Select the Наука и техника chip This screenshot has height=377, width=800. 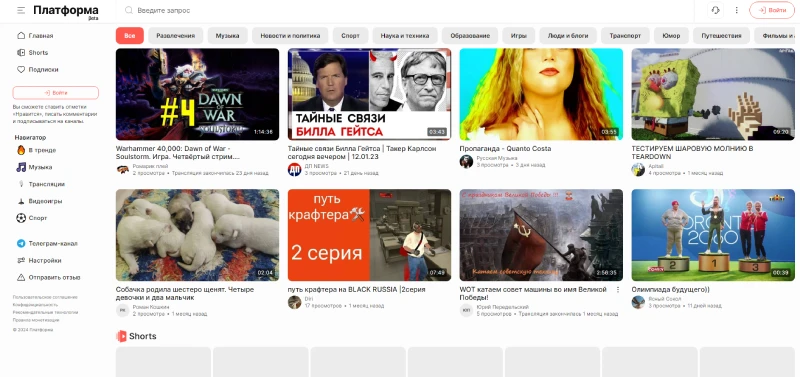[405, 36]
